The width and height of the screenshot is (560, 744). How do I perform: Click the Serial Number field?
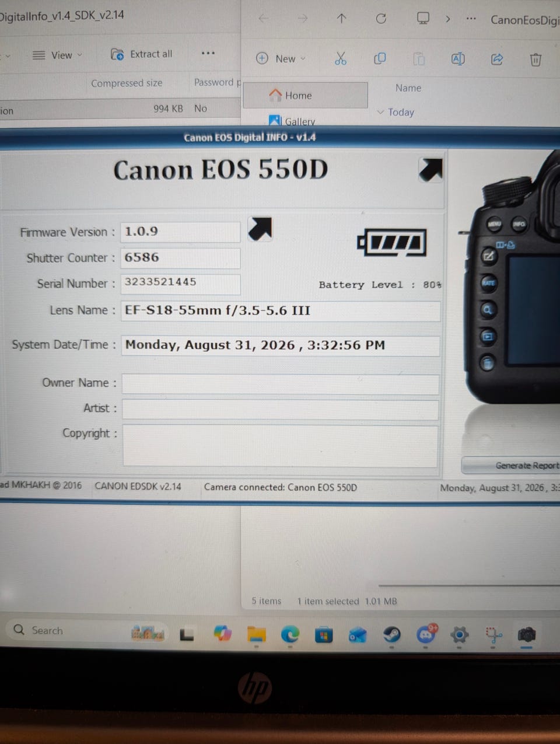click(x=180, y=284)
